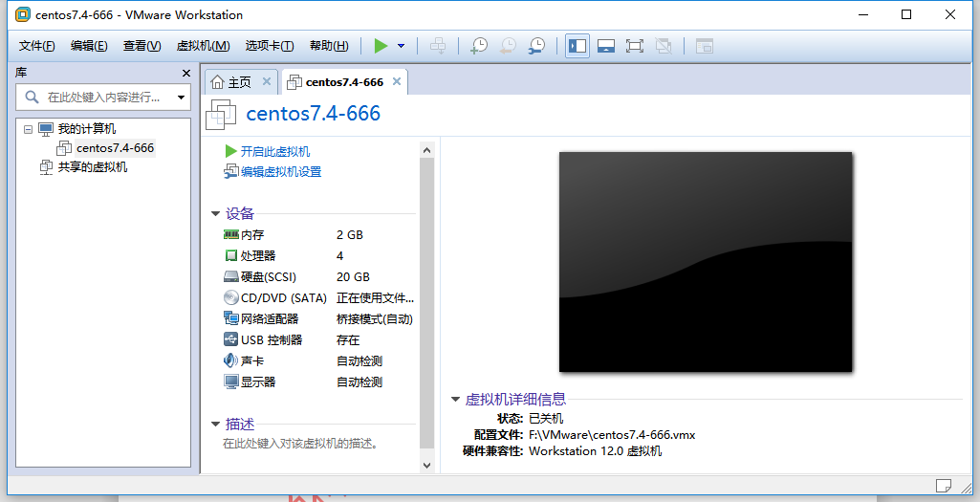Open the snapshot manager wrench-clock icon

click(537, 46)
